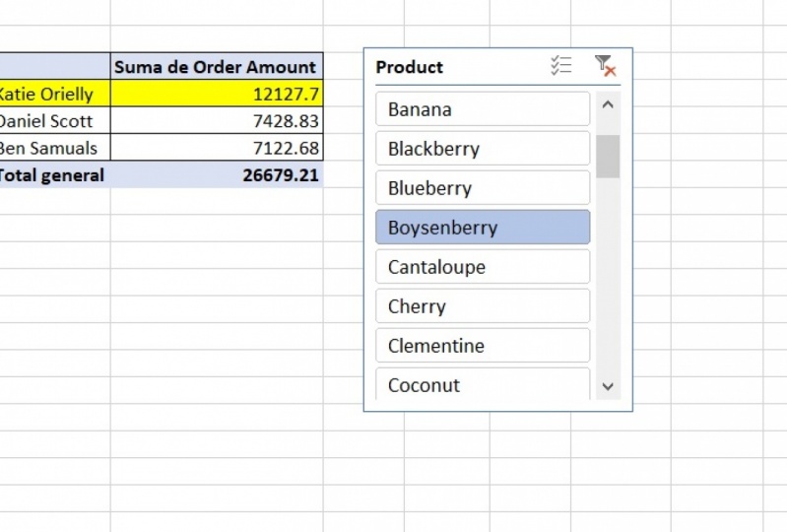The image size is (787, 532).
Task: Pick Coconut from the product list
Action: [483, 384]
